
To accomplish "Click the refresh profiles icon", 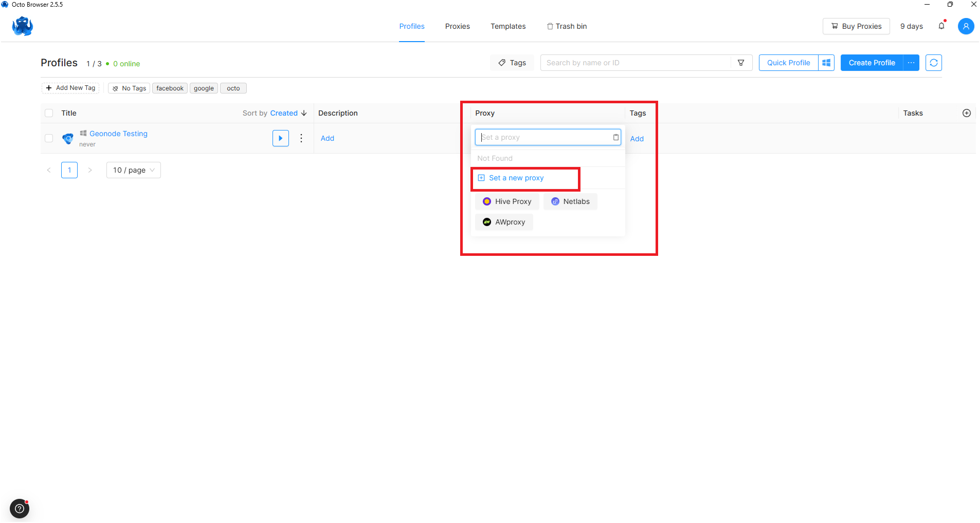I will coord(934,63).
